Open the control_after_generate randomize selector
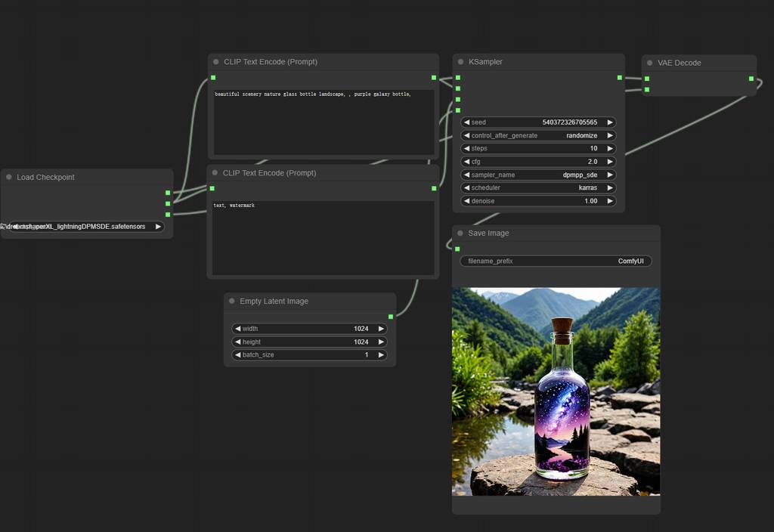The width and height of the screenshot is (774, 532). (x=538, y=136)
